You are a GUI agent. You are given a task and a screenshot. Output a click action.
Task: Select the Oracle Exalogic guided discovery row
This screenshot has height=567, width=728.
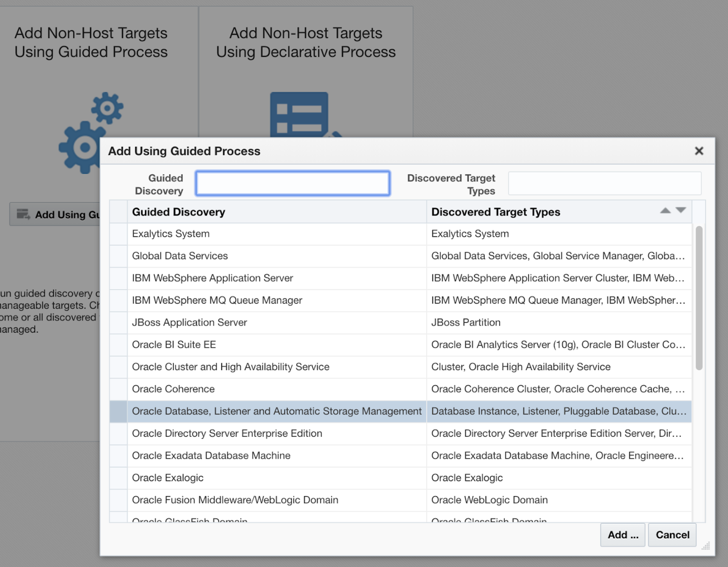point(400,478)
